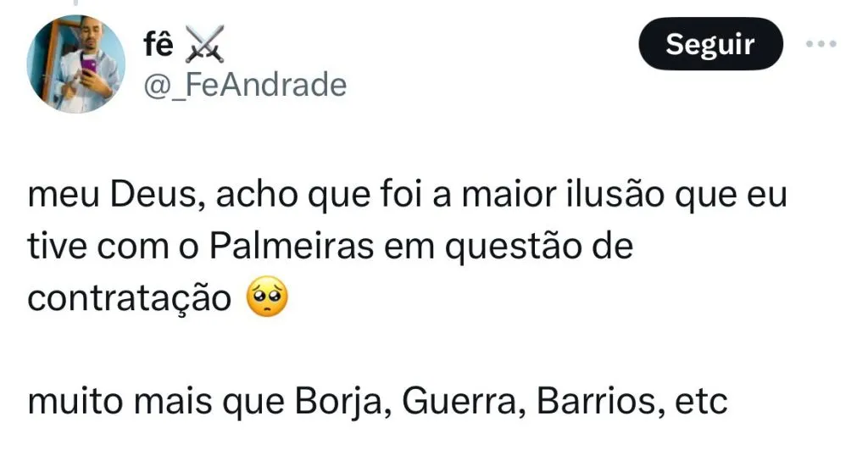Click the word Palmeiras in the tweet

[292, 247]
